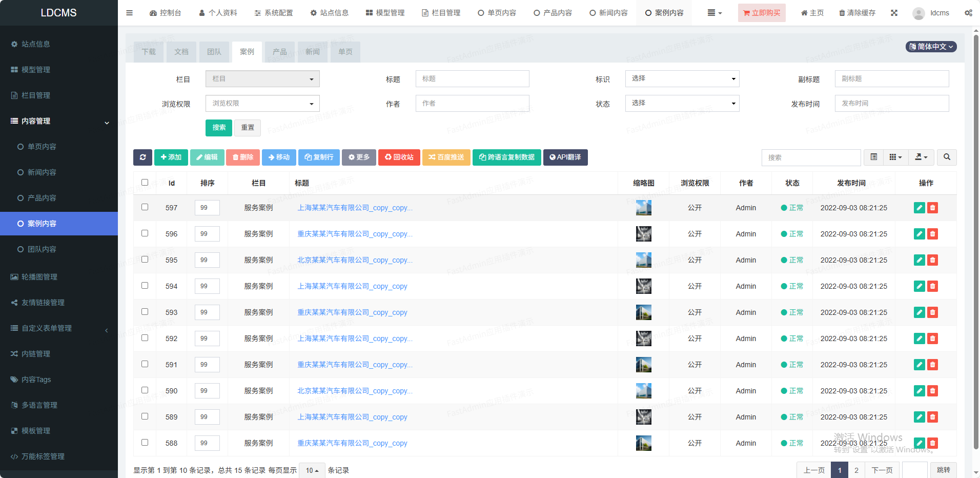Open the 栏目 dropdown filter
Image resolution: width=980 pixels, height=478 pixels.
coord(262,79)
